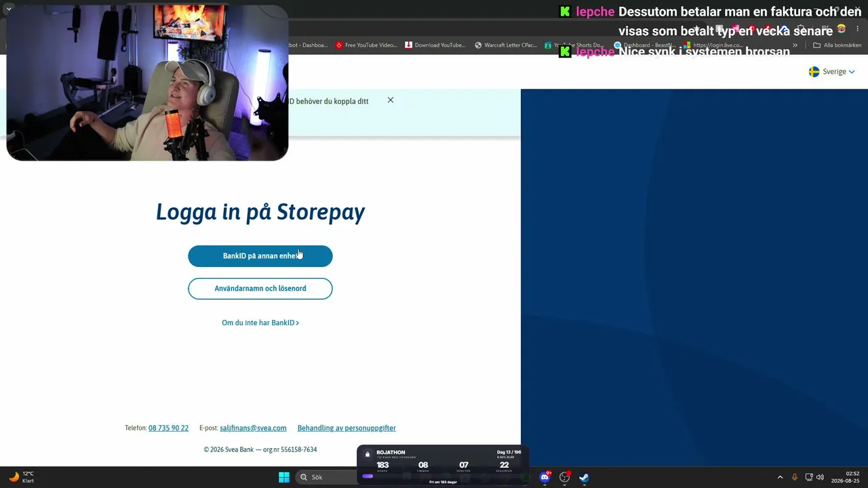The height and width of the screenshot is (488, 868).
Task: Open the saljfinans@svea.com email link
Action: click(x=253, y=428)
